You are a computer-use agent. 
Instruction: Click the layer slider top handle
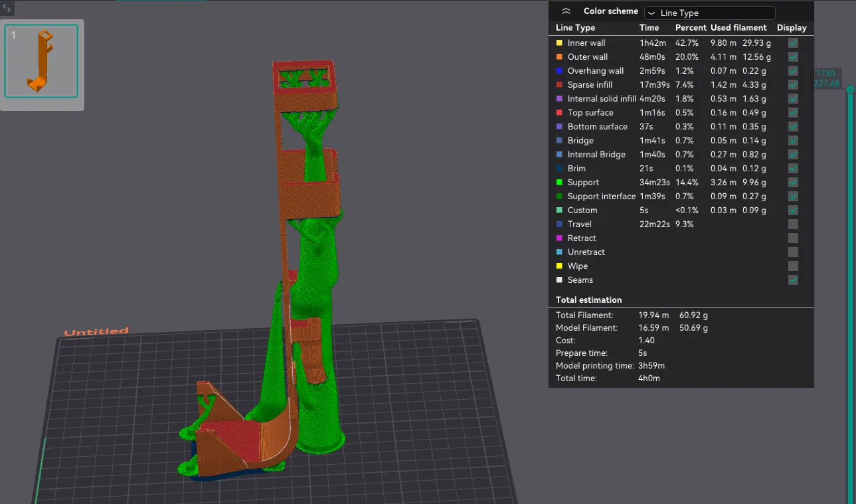click(x=850, y=90)
